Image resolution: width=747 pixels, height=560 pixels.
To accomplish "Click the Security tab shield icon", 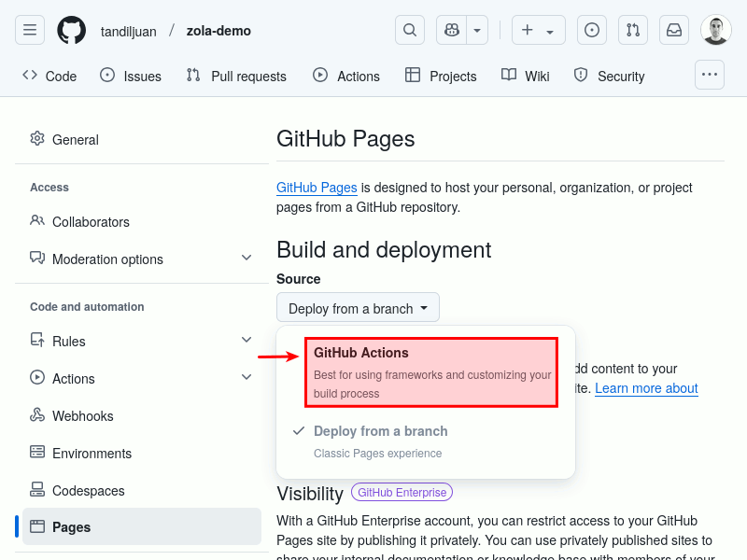I will [581, 76].
